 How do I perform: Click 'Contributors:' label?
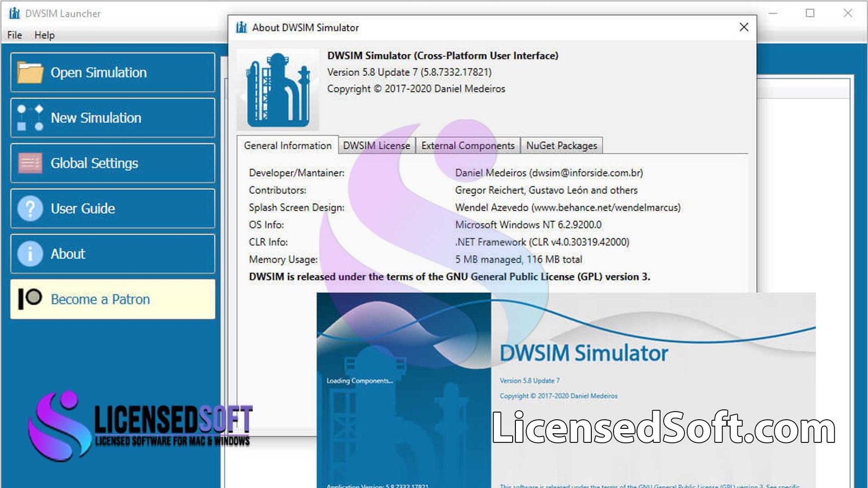point(278,190)
